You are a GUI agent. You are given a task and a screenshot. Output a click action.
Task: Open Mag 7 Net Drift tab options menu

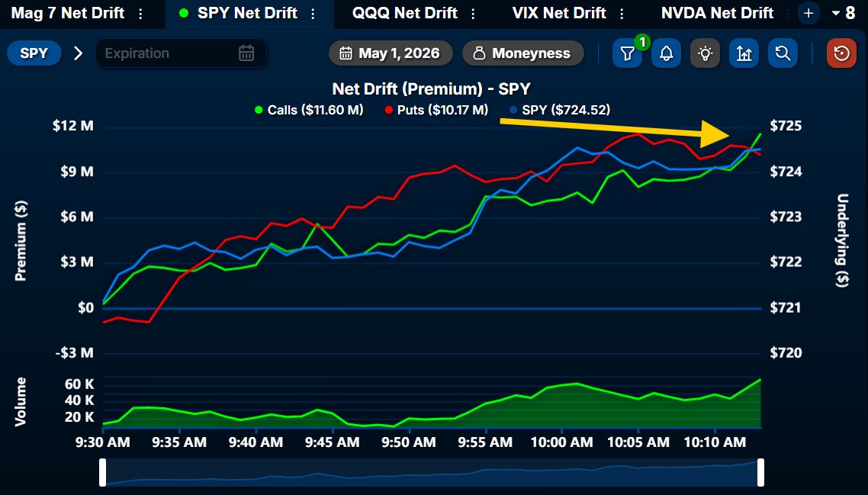point(140,14)
